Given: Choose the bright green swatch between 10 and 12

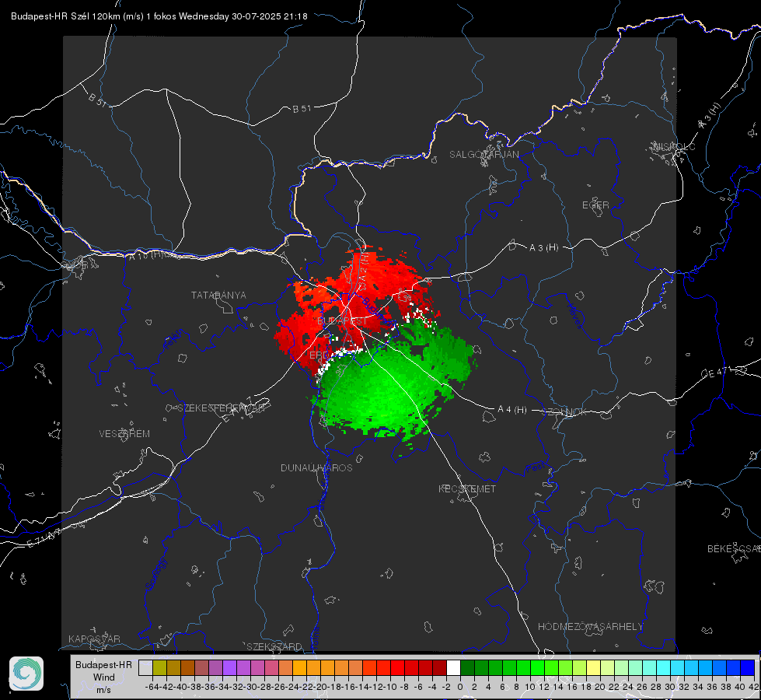Looking at the screenshot, I should pos(537,667).
